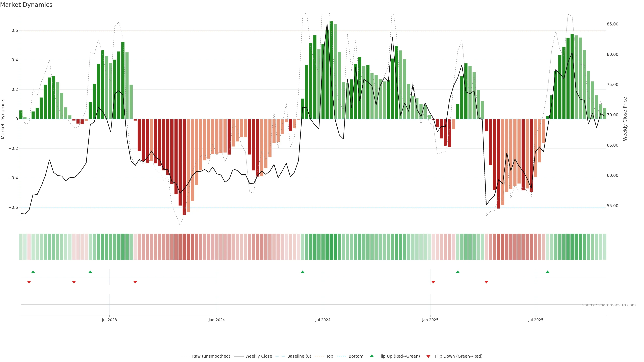This screenshot has width=644, height=362.
Task: Click the green flip-up triangle just before Jul 2024
Action: tap(303, 272)
